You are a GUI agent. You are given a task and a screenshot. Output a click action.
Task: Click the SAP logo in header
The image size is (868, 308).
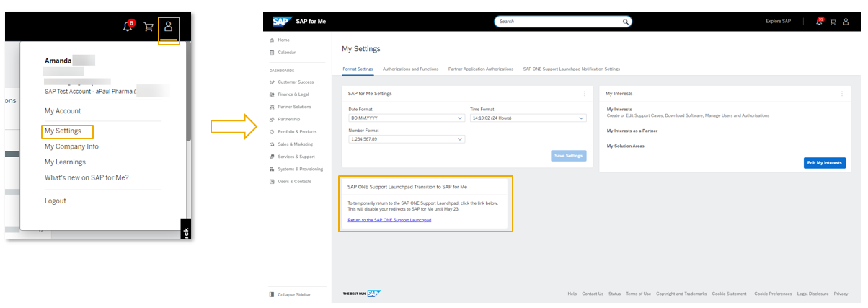pyautogui.click(x=280, y=22)
